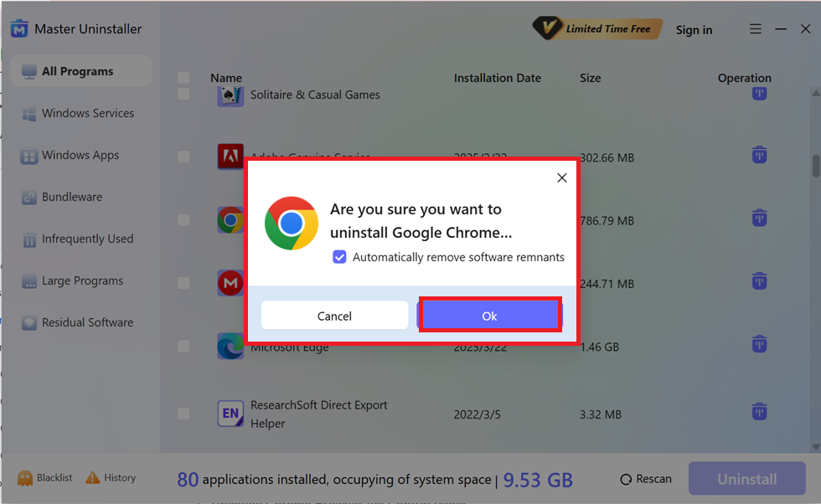Uncheck Automatically remove software remnants

[x=339, y=257]
